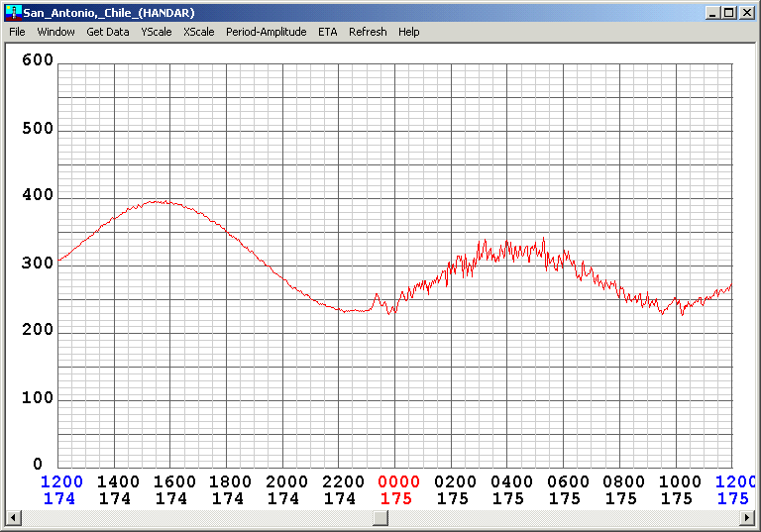The height and width of the screenshot is (532, 761).
Task: Minimize the San Antonio Chile window
Action: tap(712, 13)
